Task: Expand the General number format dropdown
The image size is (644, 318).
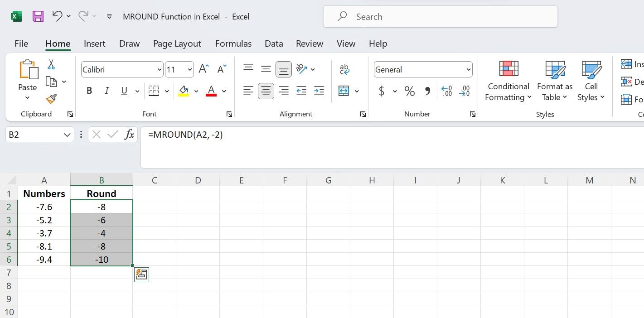Action: (468, 70)
